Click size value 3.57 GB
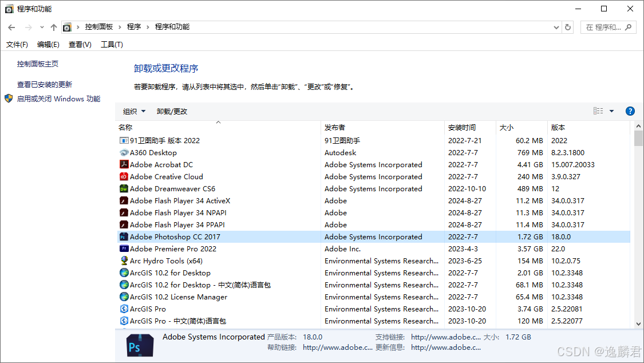The width and height of the screenshot is (644, 363). [x=530, y=248]
